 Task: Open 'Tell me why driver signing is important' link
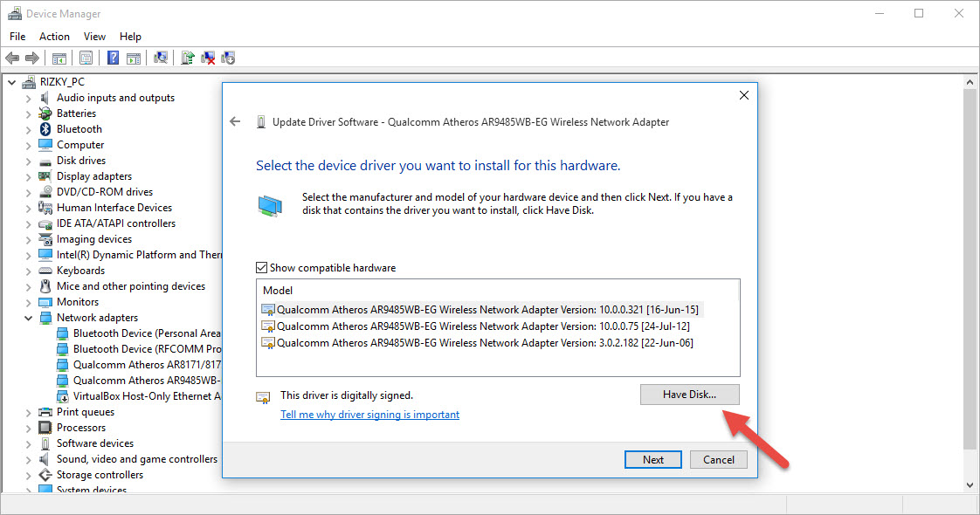point(369,415)
